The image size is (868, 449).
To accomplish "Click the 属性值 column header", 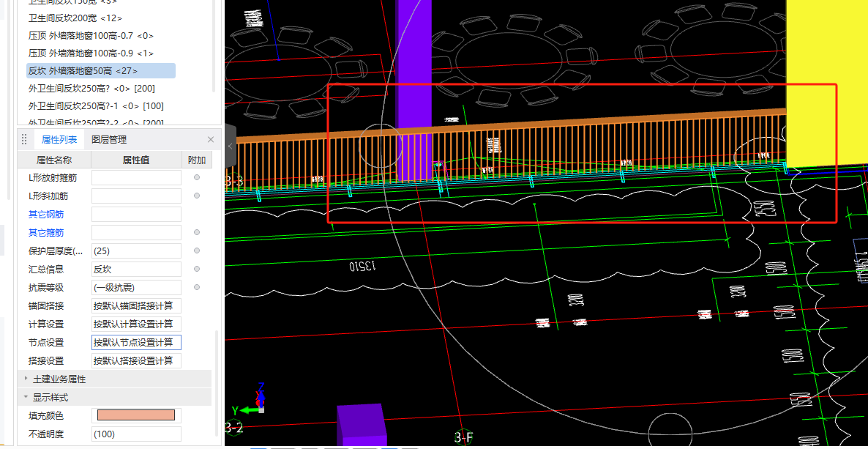I will point(136,160).
